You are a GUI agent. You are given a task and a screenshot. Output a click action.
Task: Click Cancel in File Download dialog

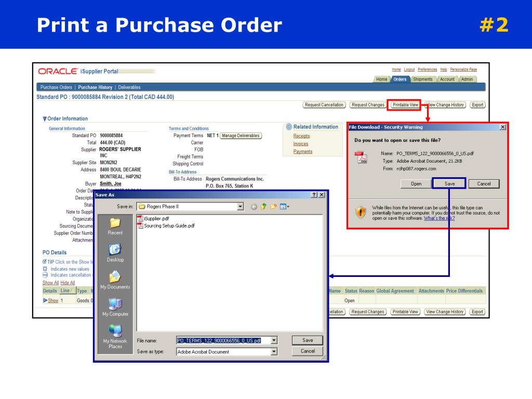484,183
